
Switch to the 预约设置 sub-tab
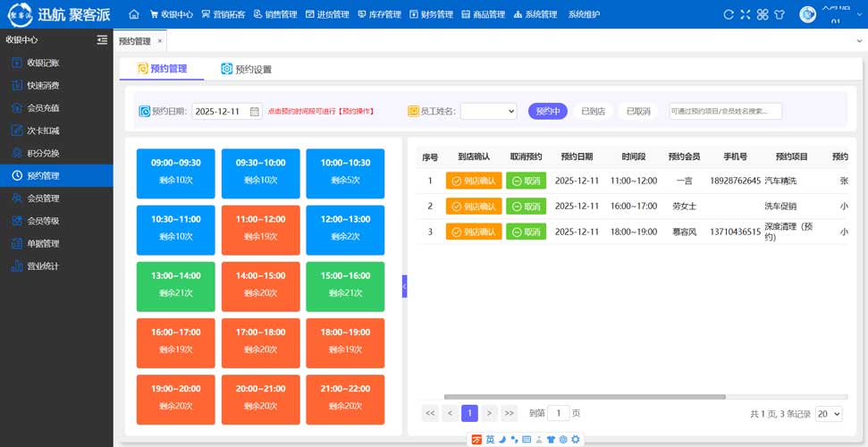pos(247,69)
